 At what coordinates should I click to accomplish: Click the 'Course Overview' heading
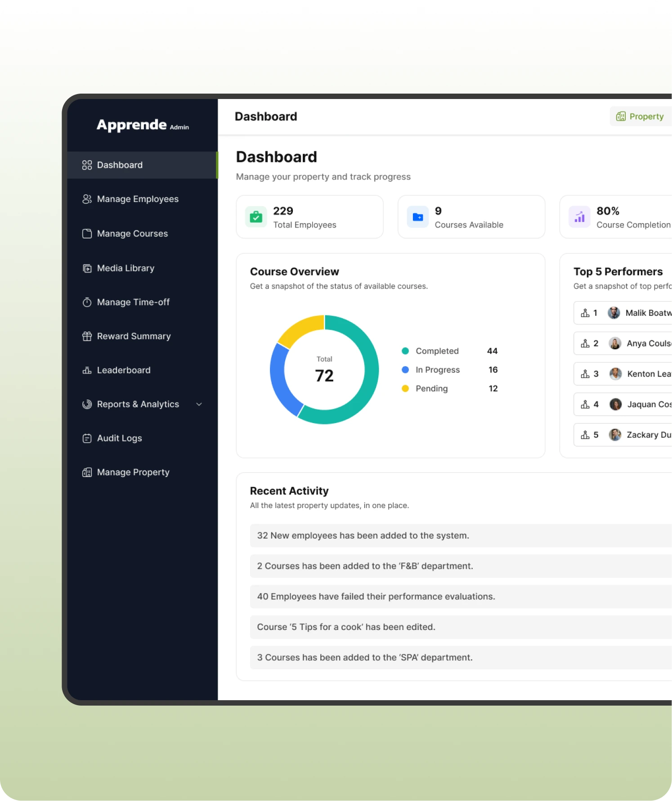click(295, 272)
